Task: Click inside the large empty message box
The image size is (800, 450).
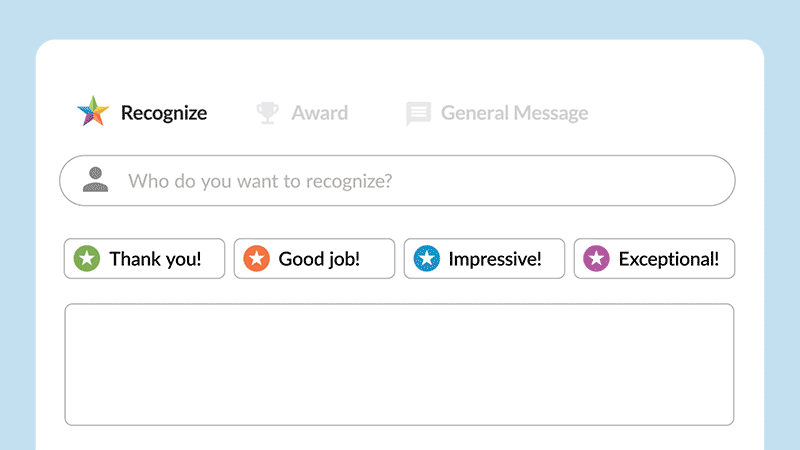Action: [x=399, y=364]
